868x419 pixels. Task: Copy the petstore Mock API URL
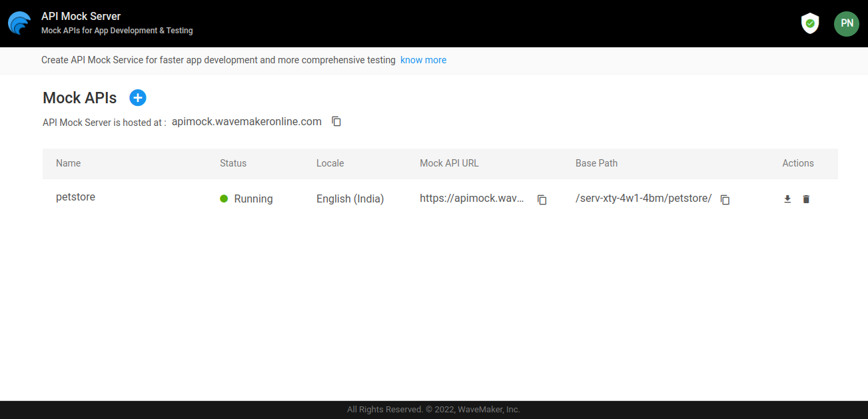[542, 200]
